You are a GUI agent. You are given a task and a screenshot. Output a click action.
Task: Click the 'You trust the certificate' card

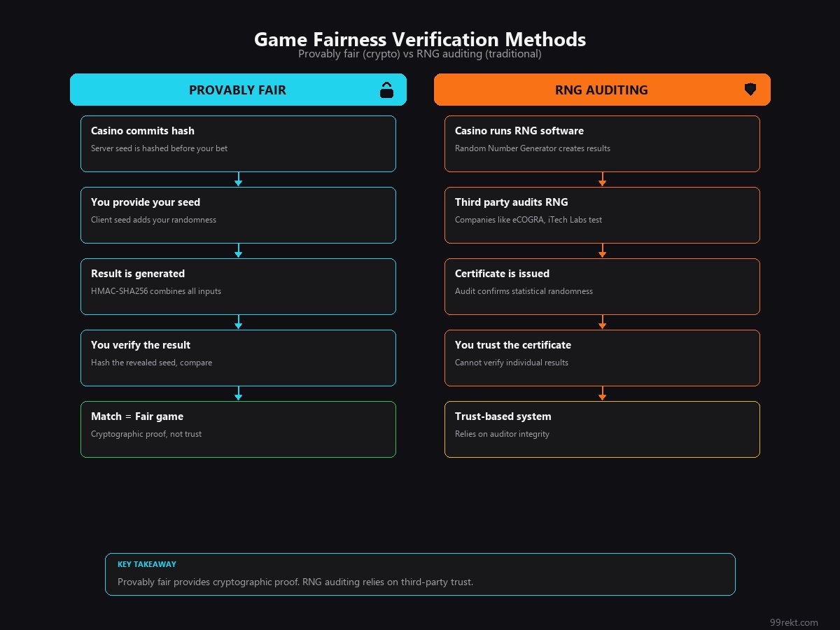point(602,358)
